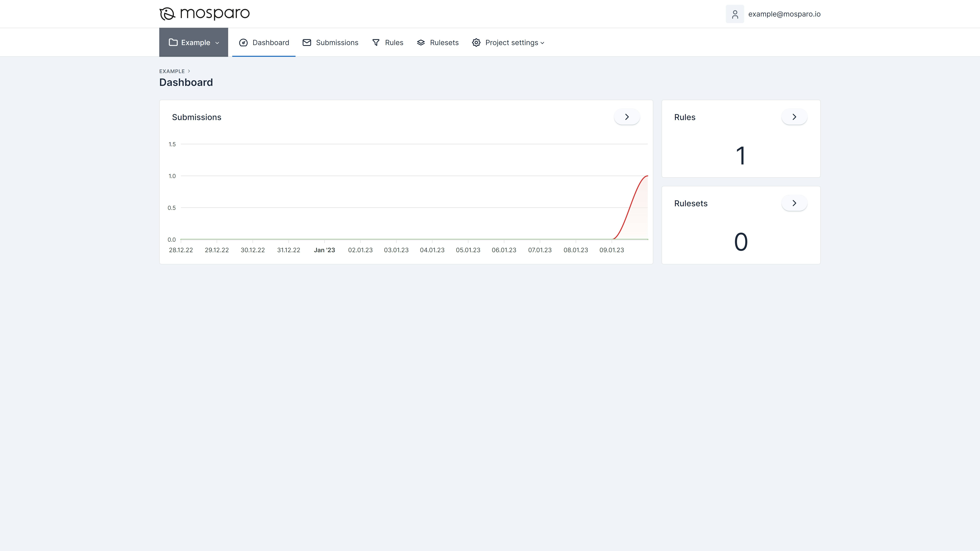Click the Example dropdown chevron
Viewport: 980px width, 551px height.
pyautogui.click(x=217, y=43)
